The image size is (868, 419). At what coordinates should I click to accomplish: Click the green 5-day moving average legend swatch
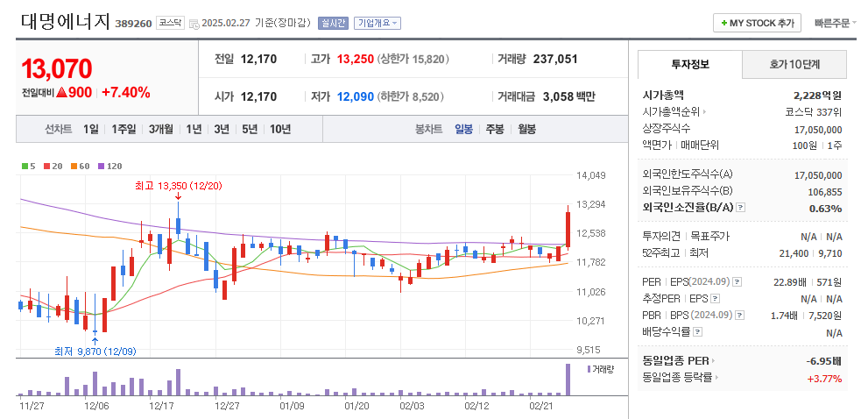click(x=25, y=166)
